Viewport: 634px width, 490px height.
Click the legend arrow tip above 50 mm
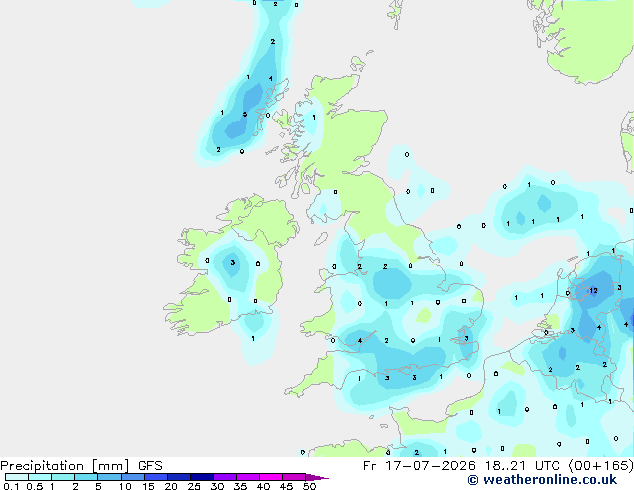(317, 477)
